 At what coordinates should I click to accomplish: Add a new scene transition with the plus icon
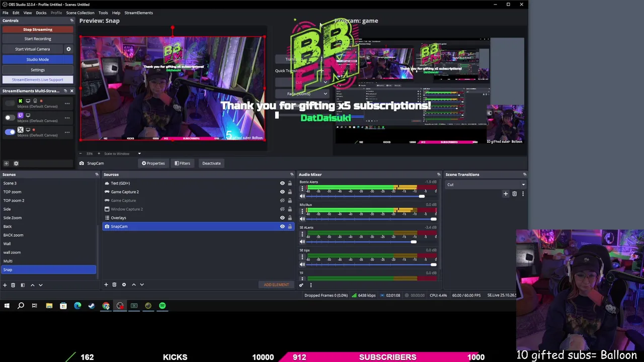pyautogui.click(x=506, y=194)
